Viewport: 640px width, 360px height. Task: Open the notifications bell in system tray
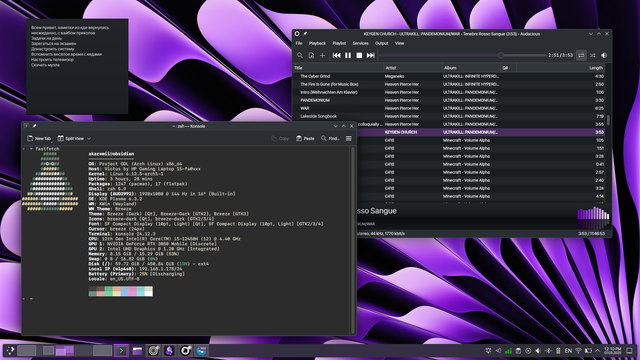488,351
